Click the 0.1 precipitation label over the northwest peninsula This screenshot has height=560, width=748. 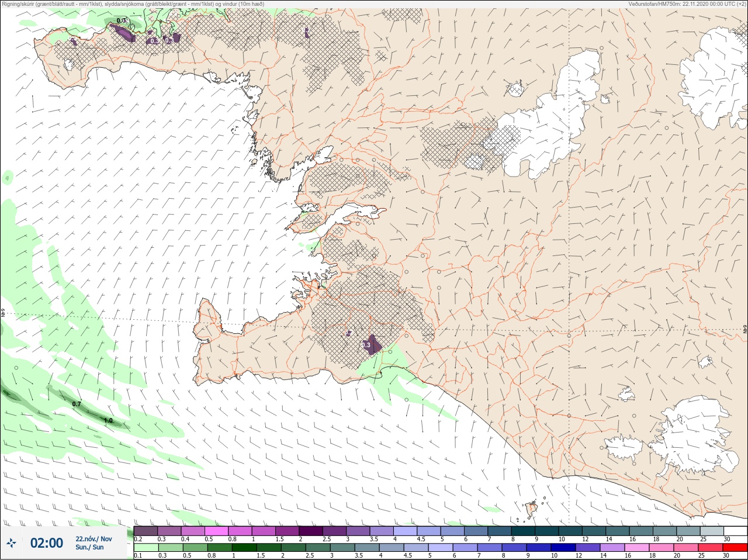coord(121,21)
